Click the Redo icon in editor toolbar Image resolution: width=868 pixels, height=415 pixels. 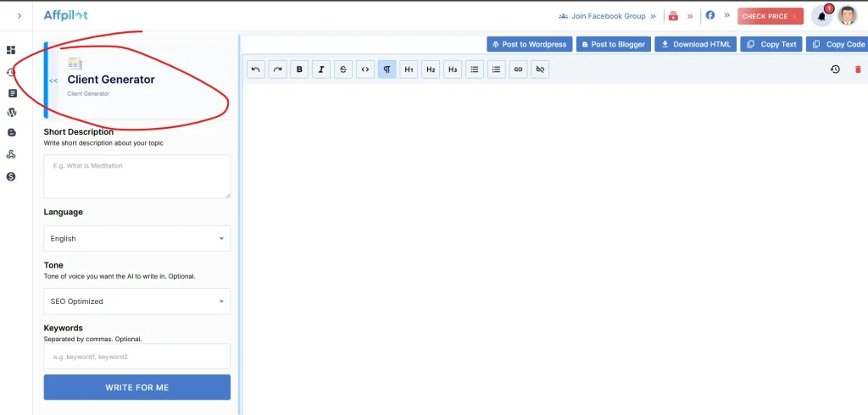click(x=278, y=69)
